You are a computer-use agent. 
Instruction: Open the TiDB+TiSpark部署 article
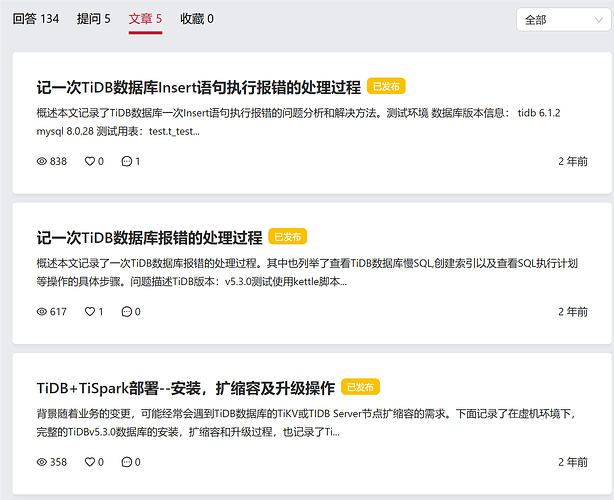186,388
